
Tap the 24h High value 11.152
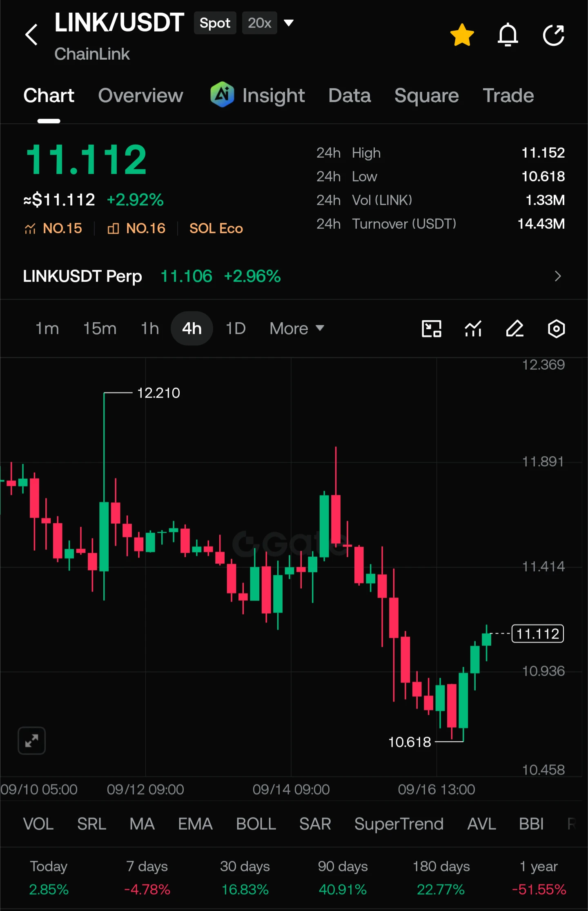tap(543, 153)
